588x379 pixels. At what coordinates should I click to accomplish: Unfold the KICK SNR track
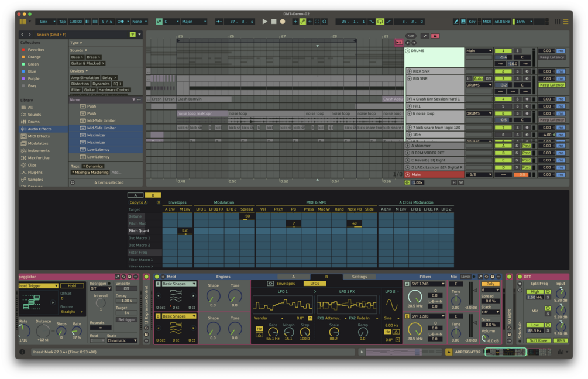(410, 71)
